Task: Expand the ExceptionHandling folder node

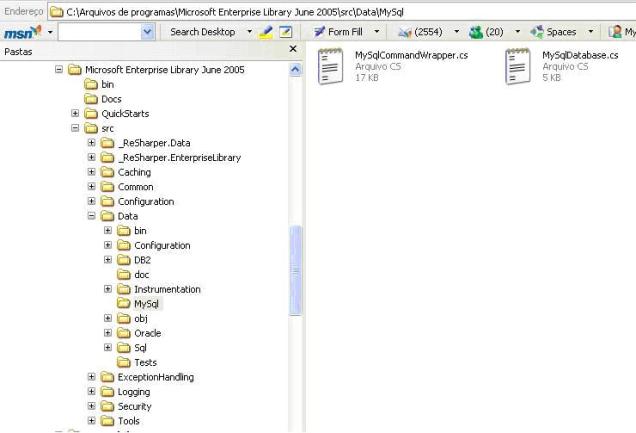Action: [91, 377]
